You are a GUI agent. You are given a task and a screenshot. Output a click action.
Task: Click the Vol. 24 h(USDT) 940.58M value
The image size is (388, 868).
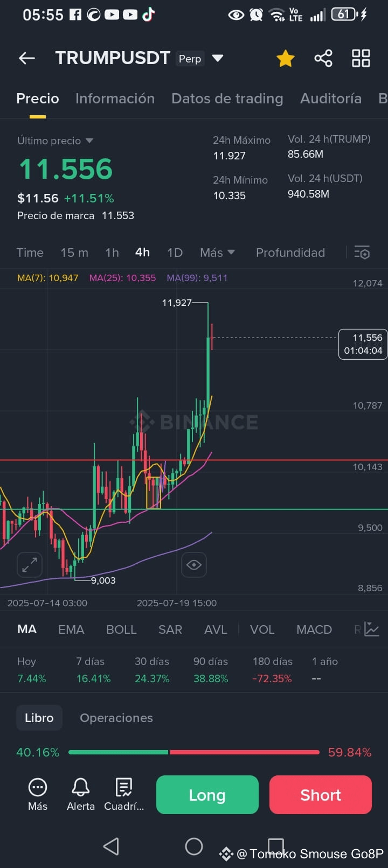(x=308, y=194)
